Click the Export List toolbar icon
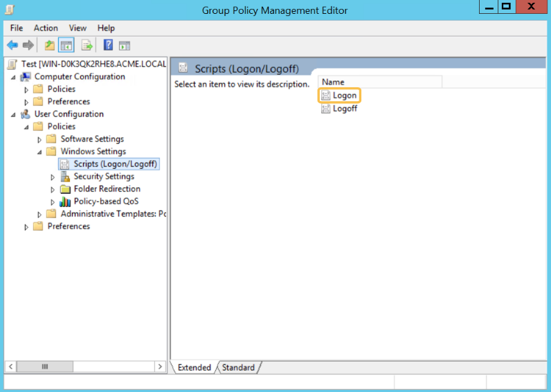The height and width of the screenshot is (392, 551). pyautogui.click(x=87, y=45)
